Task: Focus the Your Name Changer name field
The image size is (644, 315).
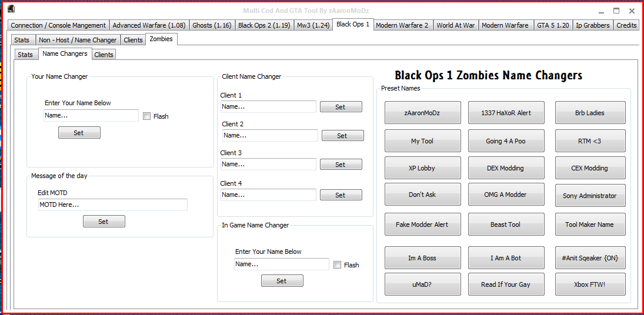Action: click(91, 115)
